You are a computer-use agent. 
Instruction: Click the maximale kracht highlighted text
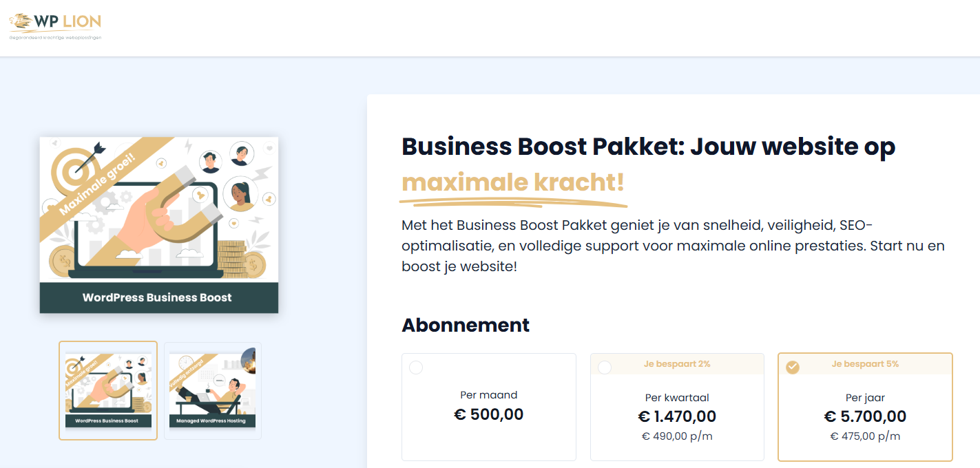point(512,182)
